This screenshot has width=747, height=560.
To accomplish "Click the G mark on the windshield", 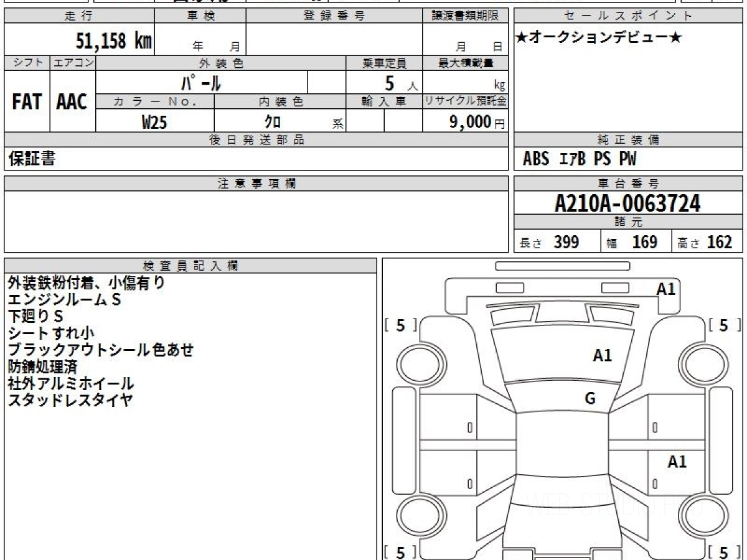I will coord(590,399).
